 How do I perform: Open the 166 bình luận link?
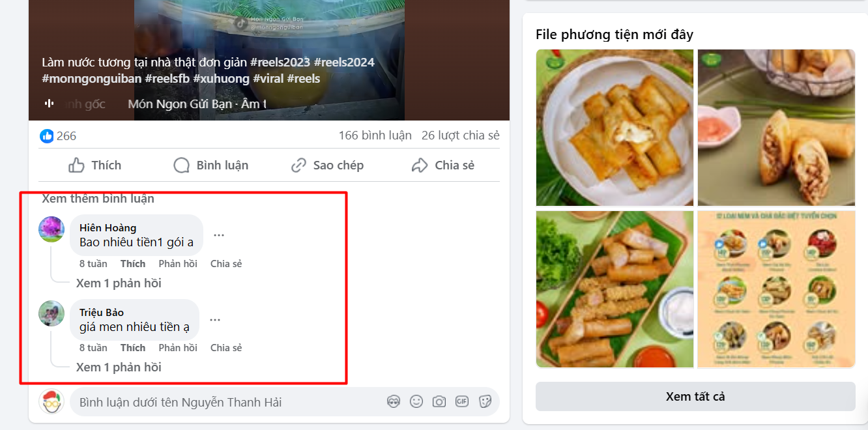[375, 136]
